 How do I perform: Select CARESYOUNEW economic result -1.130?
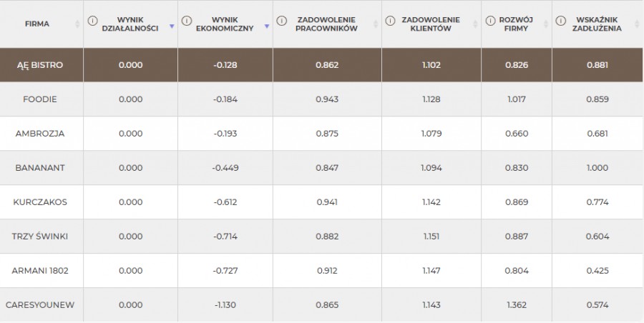(x=225, y=305)
